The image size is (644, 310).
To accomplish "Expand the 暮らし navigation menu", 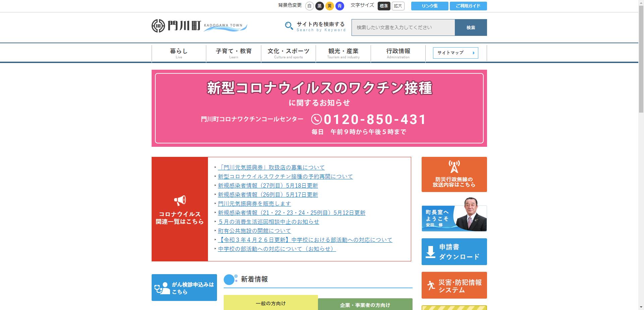I will click(x=179, y=53).
